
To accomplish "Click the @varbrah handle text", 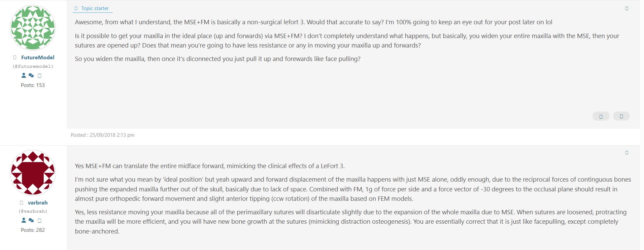I will point(33,211).
